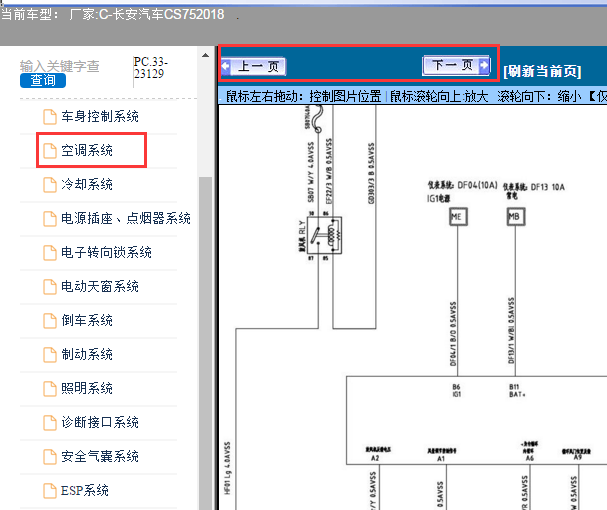Click the system list scrollbar thumb
Image resolution: width=607 pixels, height=510 pixels.
[x=206, y=343]
